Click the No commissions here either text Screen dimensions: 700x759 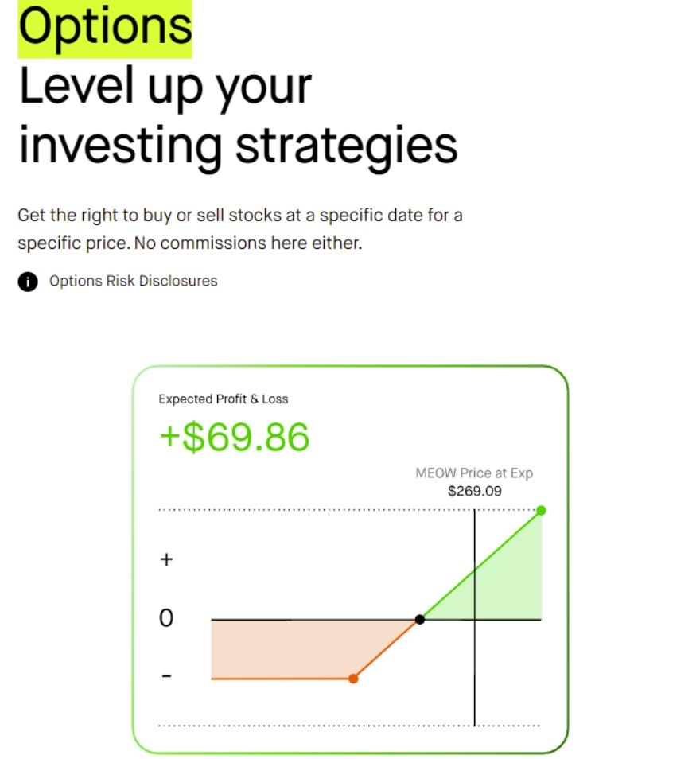248,243
